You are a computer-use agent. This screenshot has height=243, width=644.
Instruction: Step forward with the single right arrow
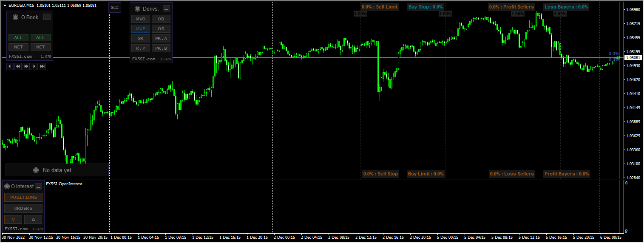tap(34, 66)
